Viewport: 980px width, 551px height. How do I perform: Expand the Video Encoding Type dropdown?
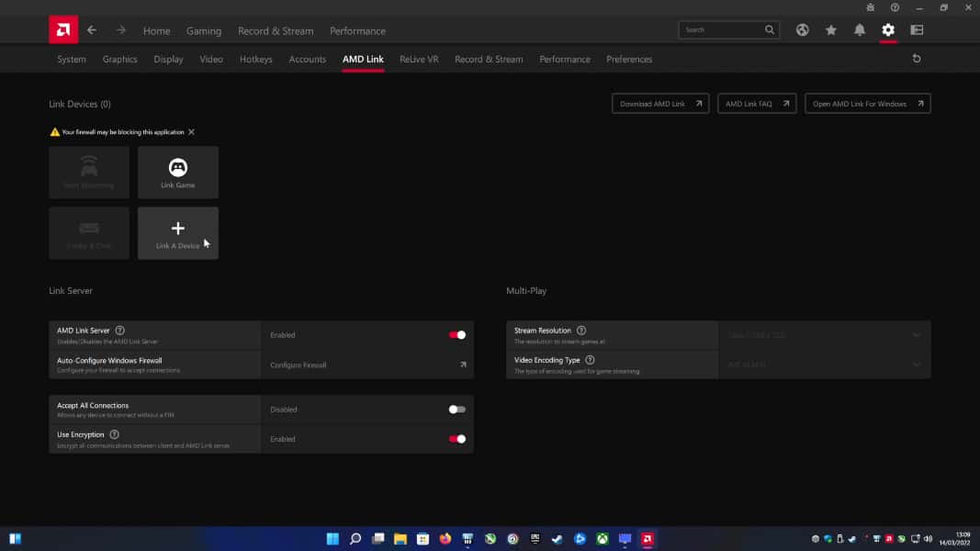click(x=825, y=365)
